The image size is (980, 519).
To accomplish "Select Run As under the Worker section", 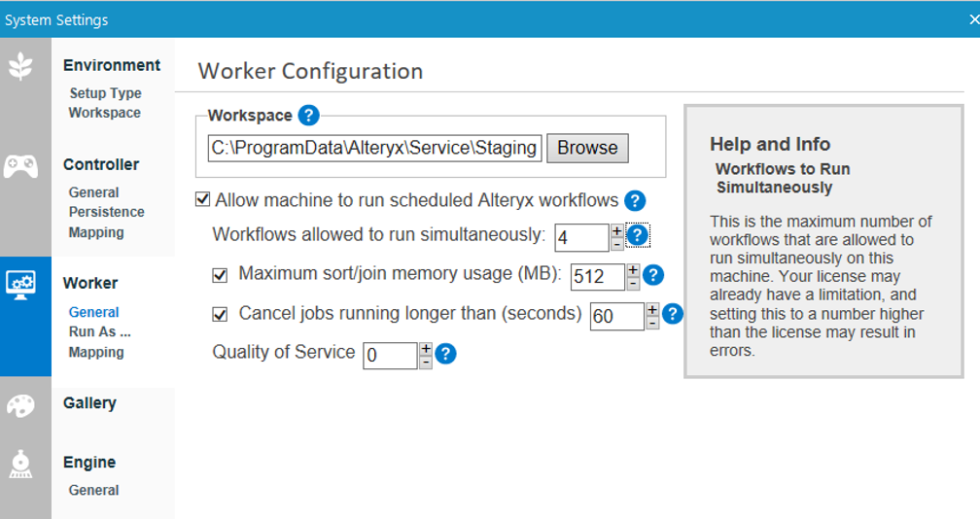I will (99, 331).
